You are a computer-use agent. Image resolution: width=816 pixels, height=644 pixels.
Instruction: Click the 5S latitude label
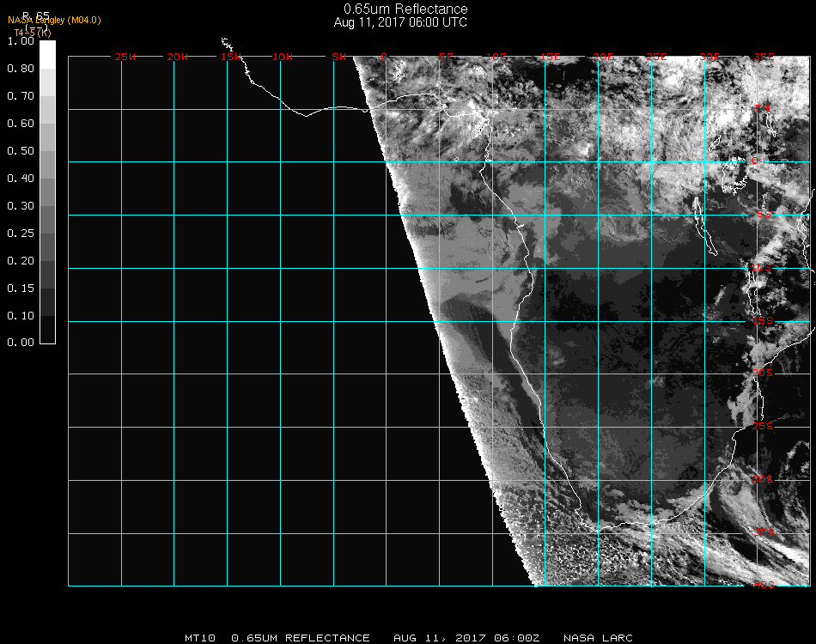(x=764, y=214)
